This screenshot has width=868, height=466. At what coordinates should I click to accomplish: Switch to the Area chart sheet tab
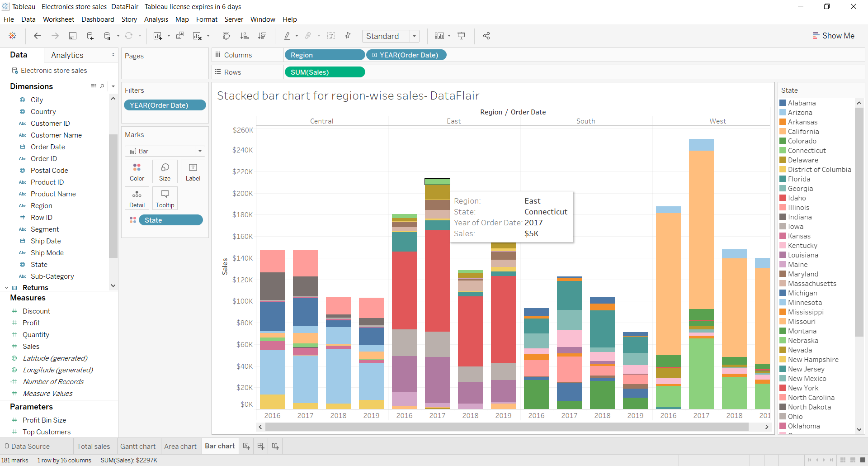pos(180,446)
